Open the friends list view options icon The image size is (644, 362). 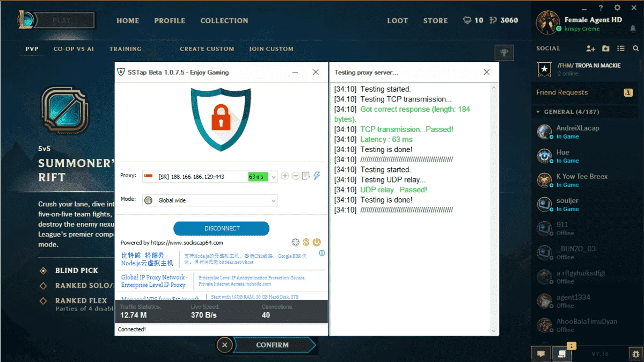(621, 48)
